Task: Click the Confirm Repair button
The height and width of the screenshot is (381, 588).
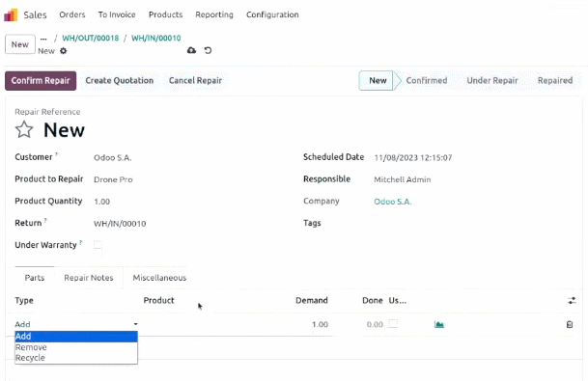Action: pos(41,81)
